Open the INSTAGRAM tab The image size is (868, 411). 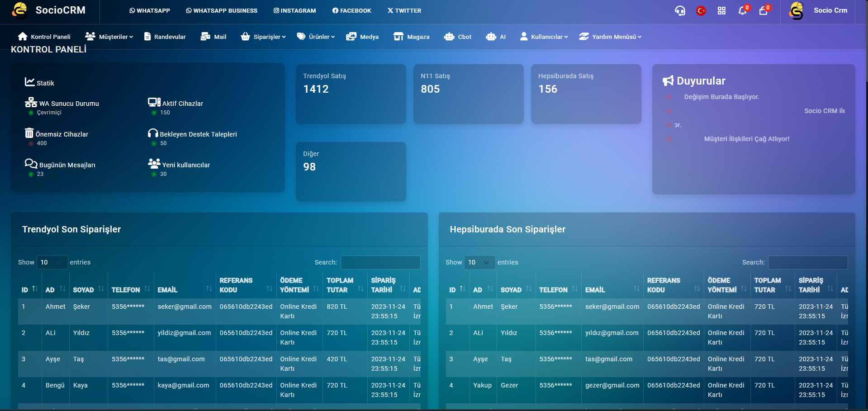(x=295, y=10)
